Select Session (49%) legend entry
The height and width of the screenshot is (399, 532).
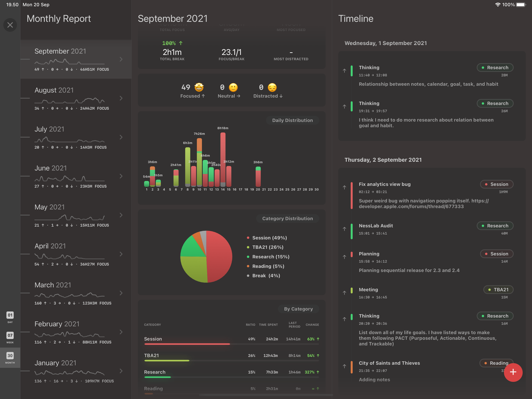click(267, 238)
